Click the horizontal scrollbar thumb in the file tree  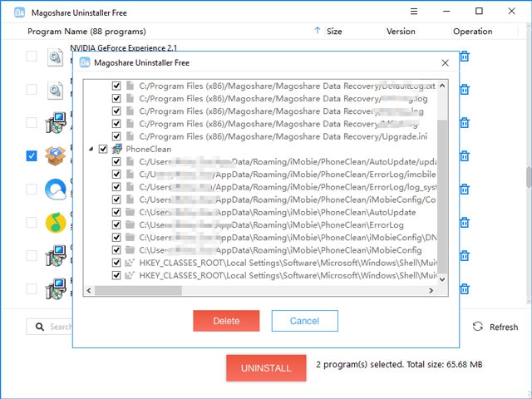(138, 290)
